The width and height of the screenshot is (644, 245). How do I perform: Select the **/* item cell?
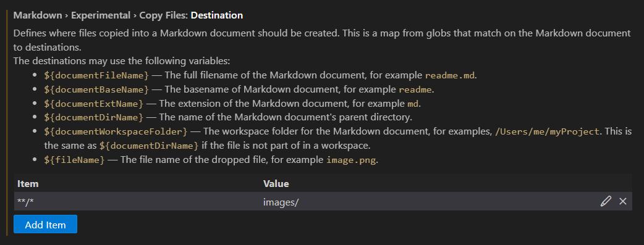pyautogui.click(x=25, y=202)
